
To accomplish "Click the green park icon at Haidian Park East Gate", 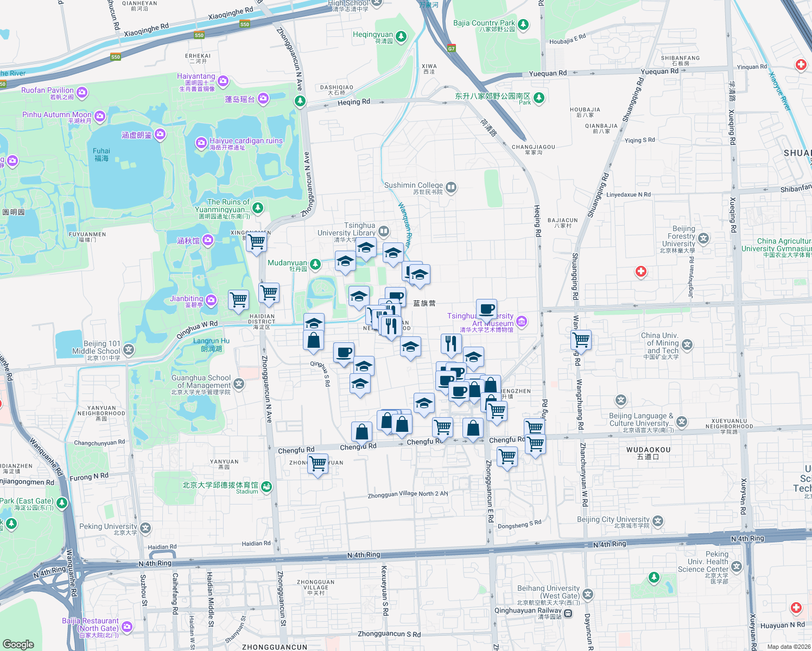I will coord(62,503).
